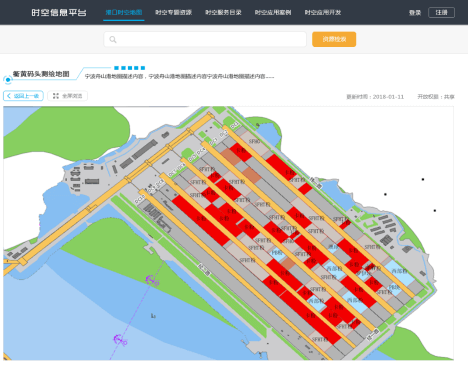
Task: Select the lower purple anchor symbol on the map
Action: coord(119,340)
